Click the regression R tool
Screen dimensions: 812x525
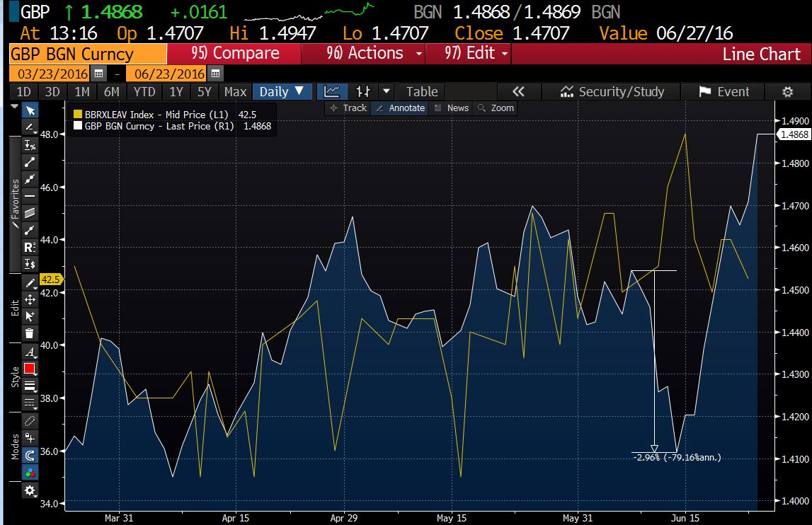[30, 247]
